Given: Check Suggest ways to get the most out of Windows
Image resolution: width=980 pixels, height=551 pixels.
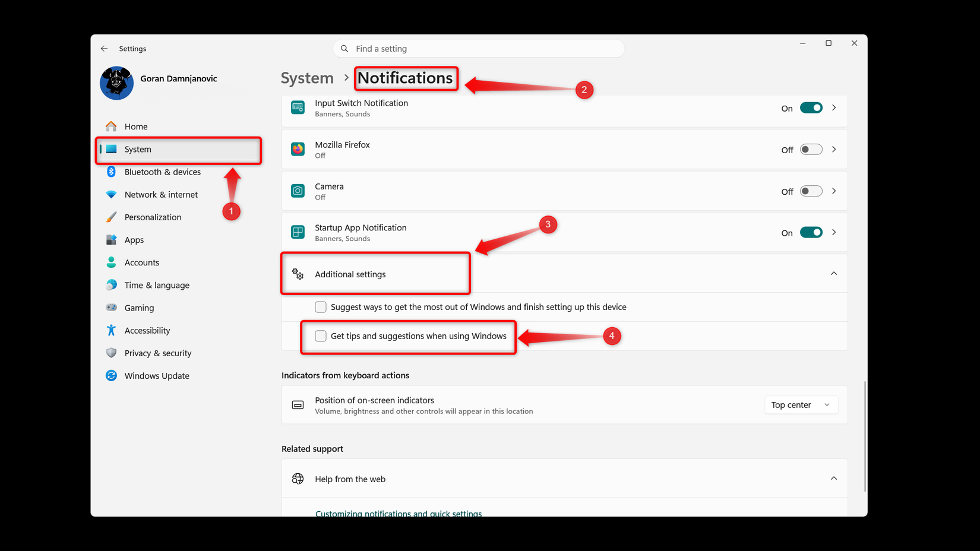Looking at the screenshot, I should click(321, 307).
